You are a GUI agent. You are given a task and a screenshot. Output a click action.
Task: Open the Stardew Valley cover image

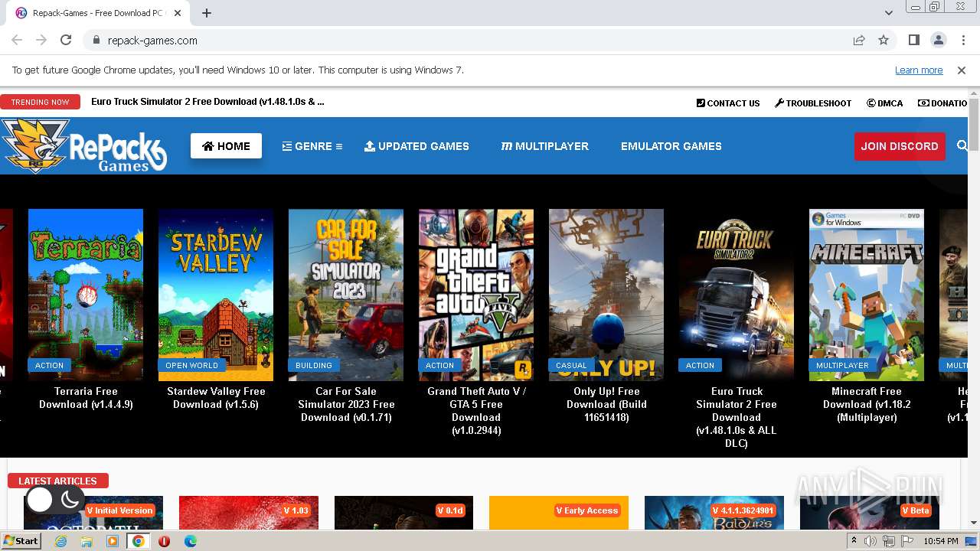(216, 295)
